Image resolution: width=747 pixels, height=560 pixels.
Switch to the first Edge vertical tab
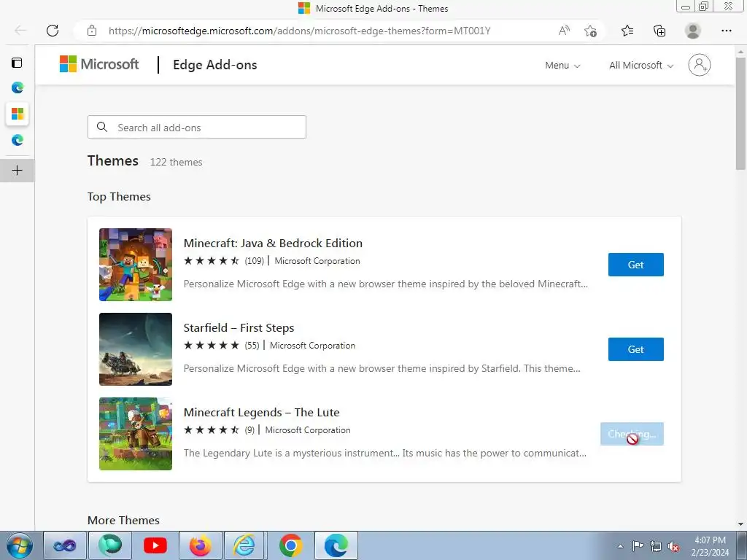(x=18, y=87)
